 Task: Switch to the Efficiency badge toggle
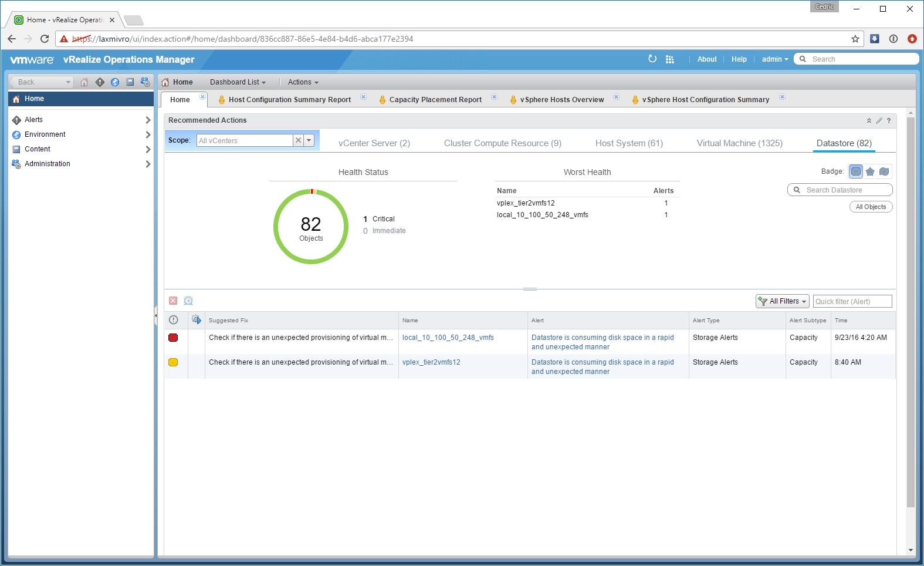point(884,171)
